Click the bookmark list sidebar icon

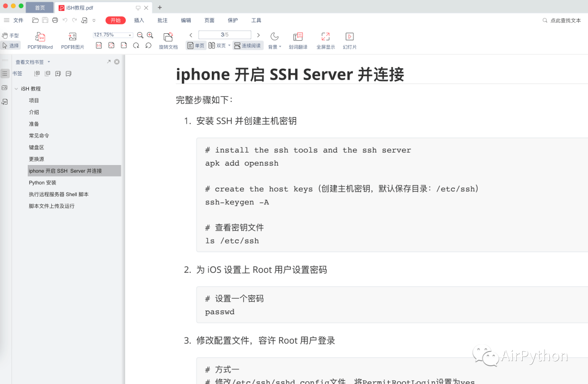click(5, 74)
